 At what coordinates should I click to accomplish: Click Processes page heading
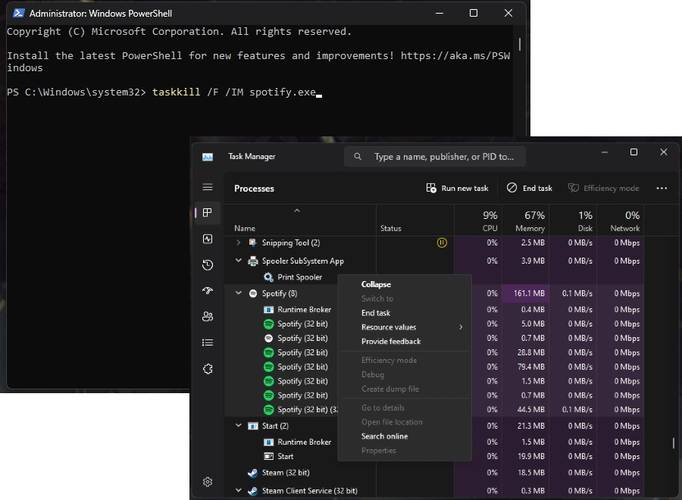tap(254, 189)
